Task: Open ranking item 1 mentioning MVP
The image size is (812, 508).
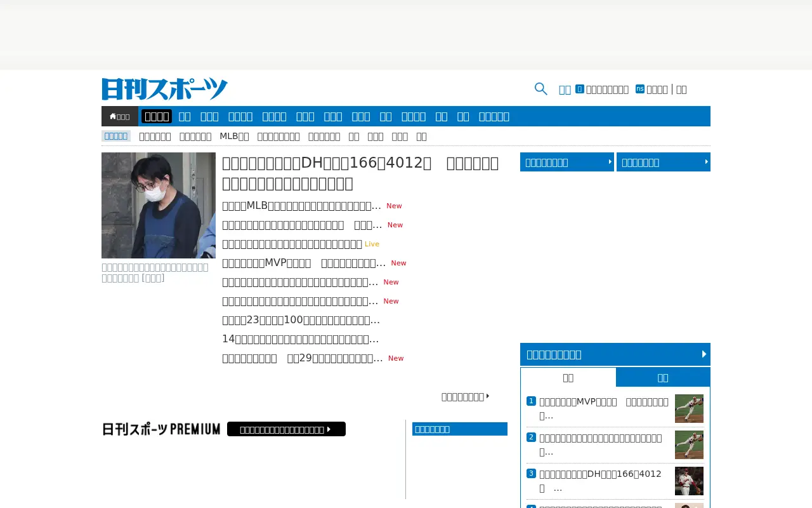Action: (x=603, y=408)
